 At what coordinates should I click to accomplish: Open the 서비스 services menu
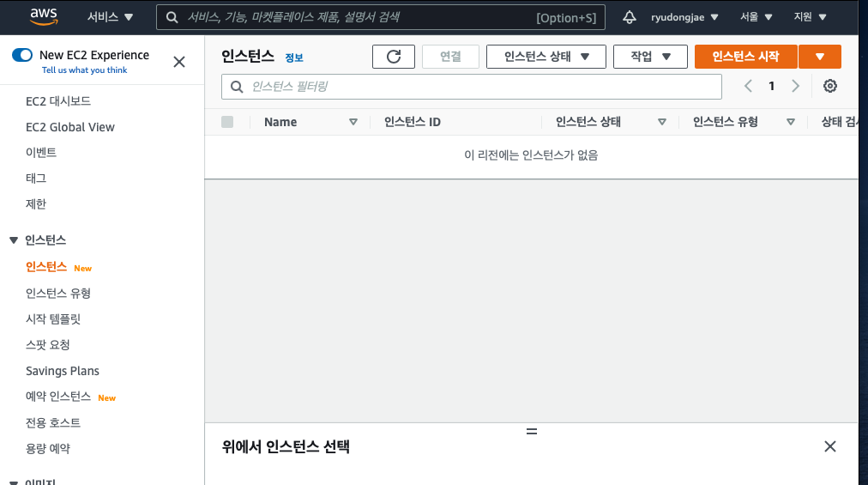coord(110,17)
